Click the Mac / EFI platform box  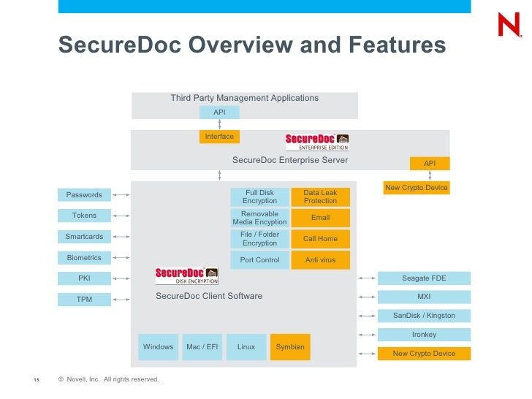click(202, 346)
